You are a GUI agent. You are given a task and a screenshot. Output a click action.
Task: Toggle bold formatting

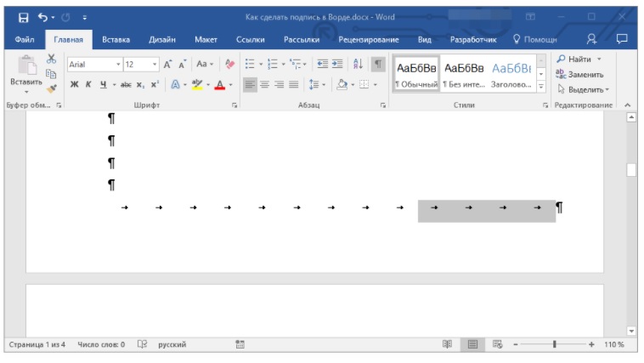click(74, 84)
